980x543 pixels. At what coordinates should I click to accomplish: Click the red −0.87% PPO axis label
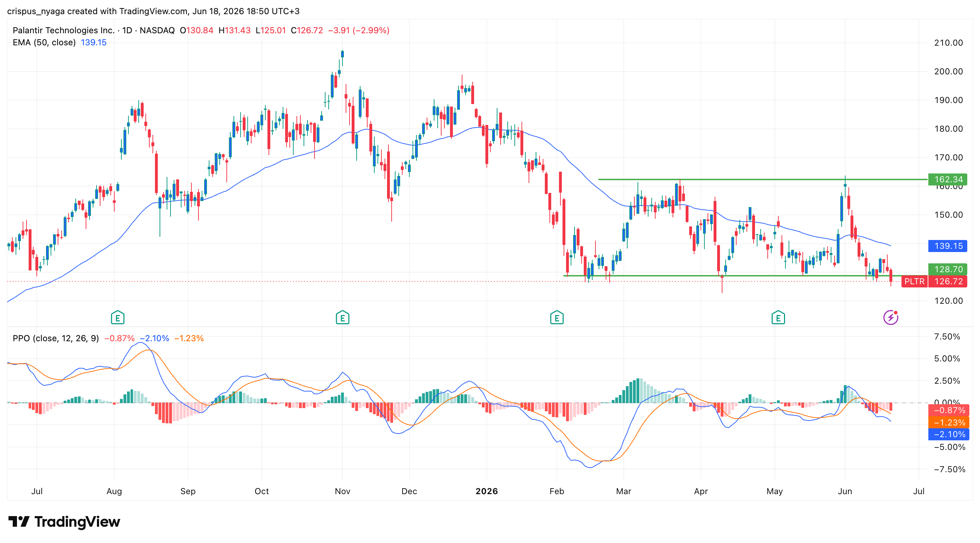(x=949, y=410)
